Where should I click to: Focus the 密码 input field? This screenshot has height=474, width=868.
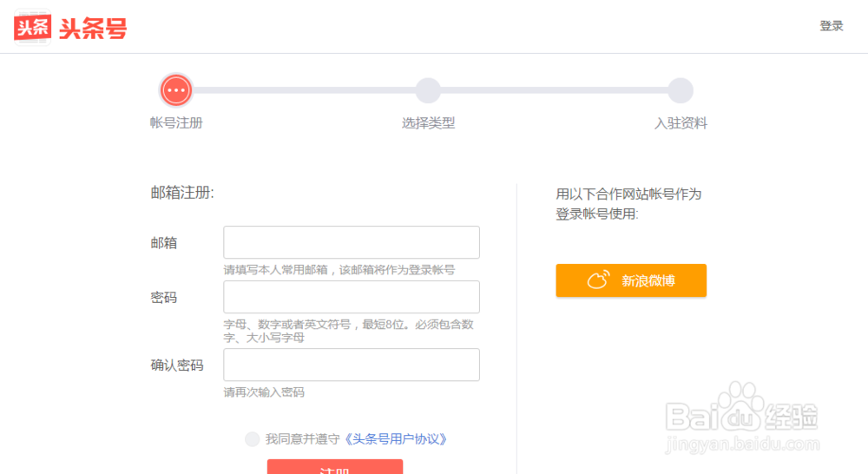[352, 297]
